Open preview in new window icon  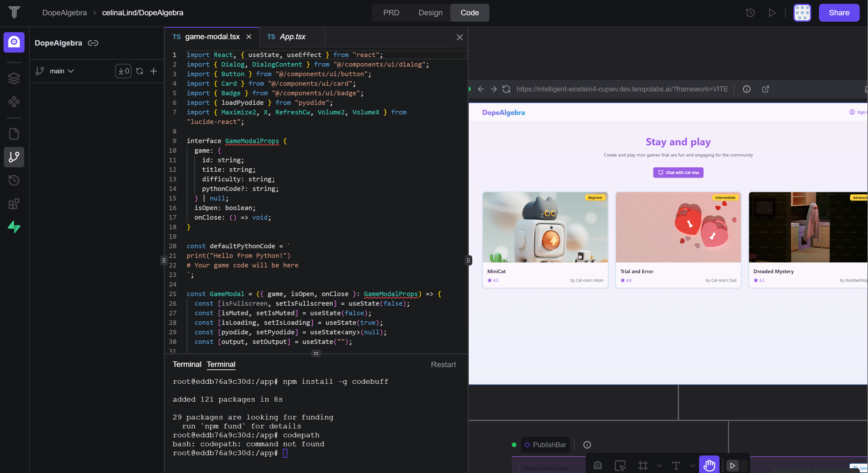coord(766,89)
